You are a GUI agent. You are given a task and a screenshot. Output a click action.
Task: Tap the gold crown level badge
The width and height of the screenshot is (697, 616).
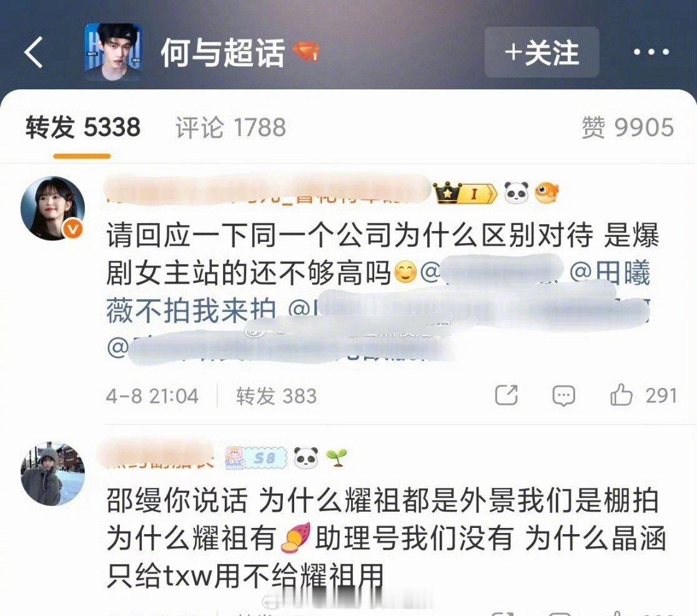[465, 193]
